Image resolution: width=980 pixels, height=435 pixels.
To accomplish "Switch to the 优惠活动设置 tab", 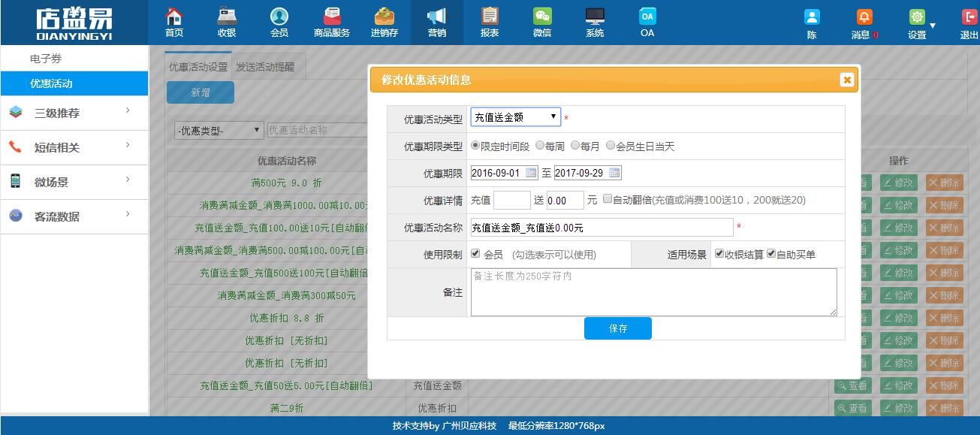I will [x=198, y=67].
